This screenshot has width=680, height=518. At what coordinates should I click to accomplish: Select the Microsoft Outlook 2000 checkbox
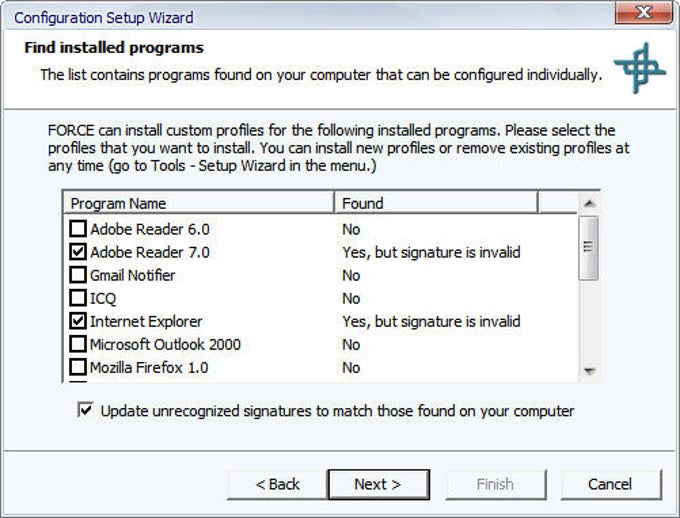coord(78,344)
